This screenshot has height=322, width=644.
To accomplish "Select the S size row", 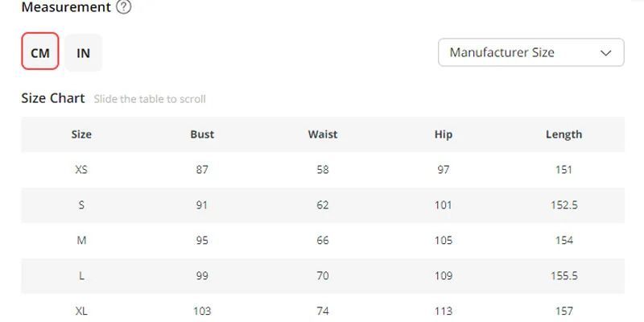I will tap(81, 205).
